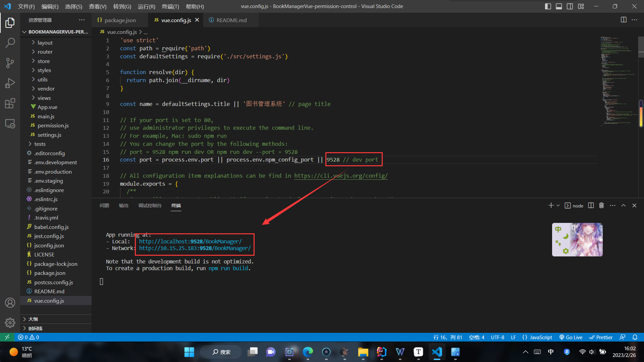The image size is (644, 362).
Task: Open permission.js in the explorer
Action: (53, 126)
